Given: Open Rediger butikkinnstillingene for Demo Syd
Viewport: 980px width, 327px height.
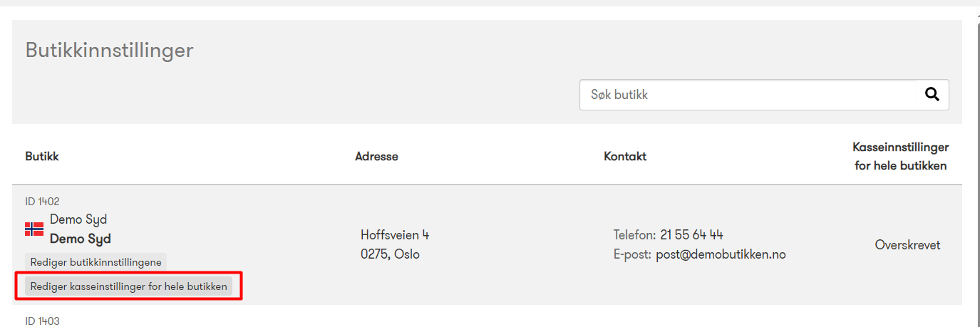Looking at the screenshot, I should pyautogui.click(x=96, y=262).
